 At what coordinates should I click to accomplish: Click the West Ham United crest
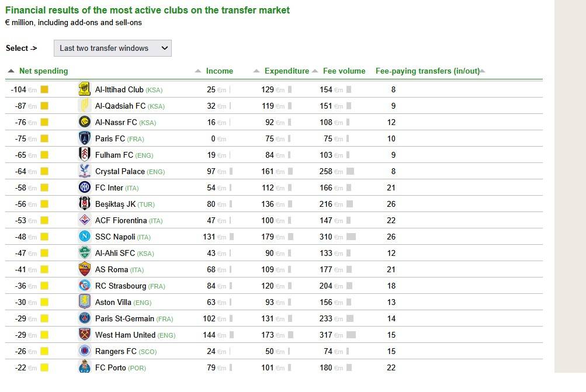click(85, 335)
